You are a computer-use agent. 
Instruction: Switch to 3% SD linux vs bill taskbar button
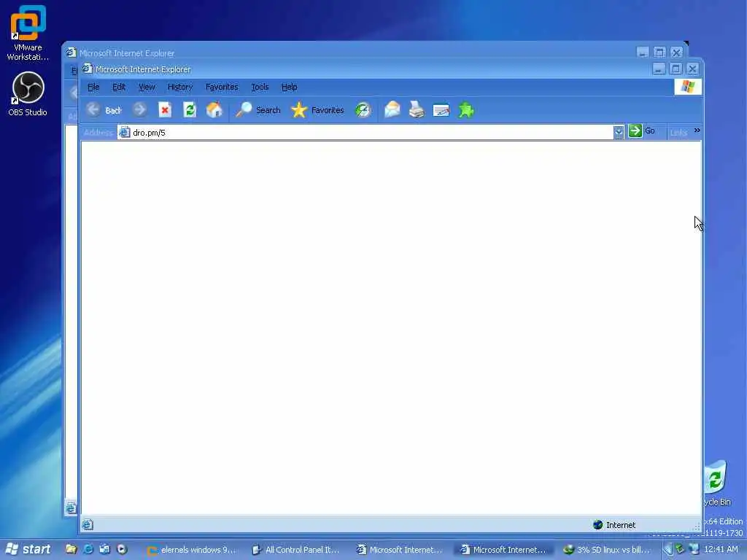pyautogui.click(x=606, y=550)
